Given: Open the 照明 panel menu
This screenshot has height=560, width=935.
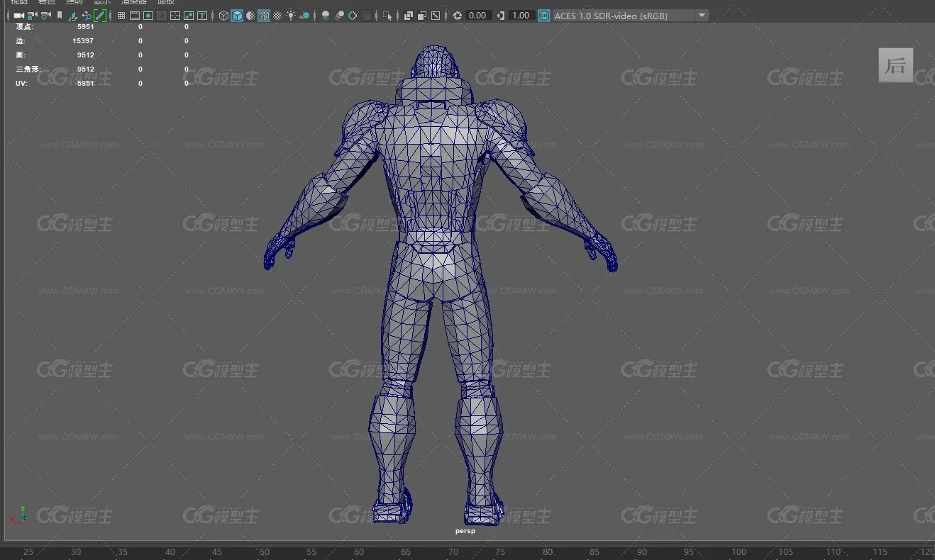Looking at the screenshot, I should tap(74, 2).
